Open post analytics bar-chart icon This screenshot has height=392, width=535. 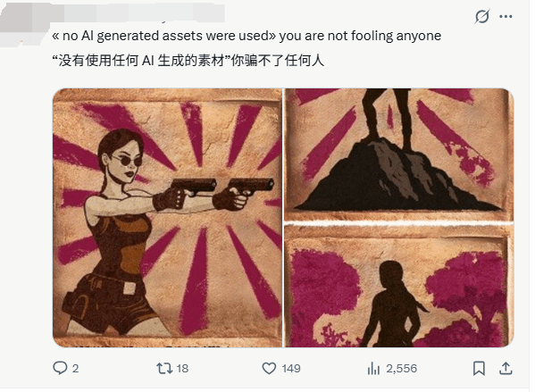(x=373, y=369)
